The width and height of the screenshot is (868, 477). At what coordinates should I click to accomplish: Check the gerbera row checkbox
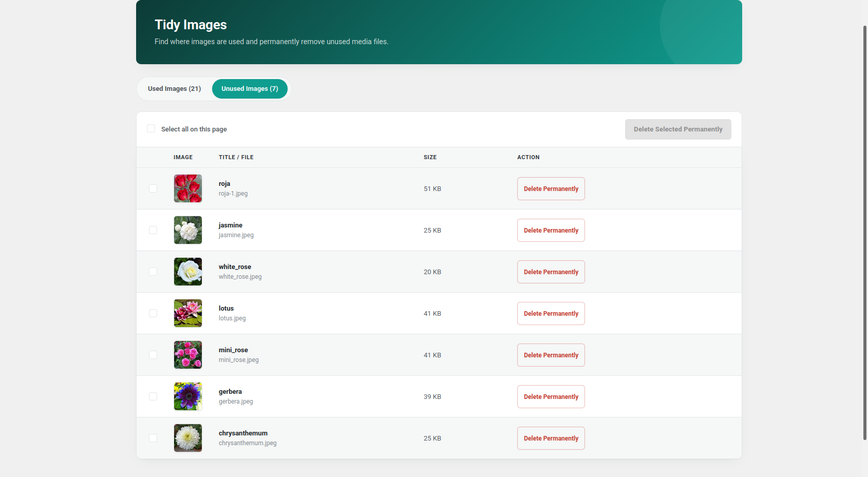click(153, 396)
